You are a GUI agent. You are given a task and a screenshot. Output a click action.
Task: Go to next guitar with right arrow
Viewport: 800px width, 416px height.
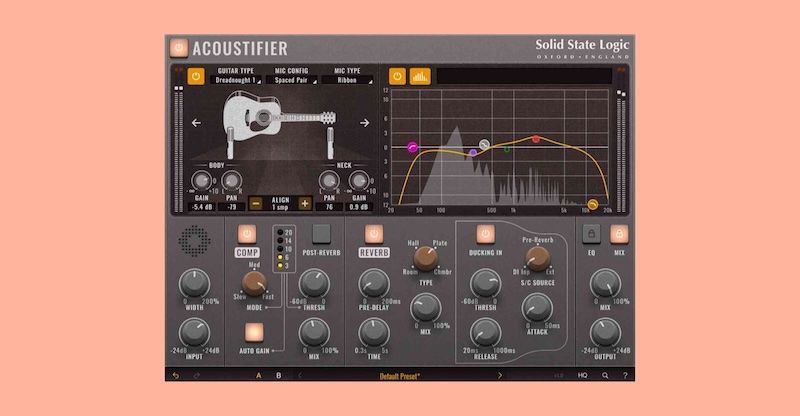point(364,123)
